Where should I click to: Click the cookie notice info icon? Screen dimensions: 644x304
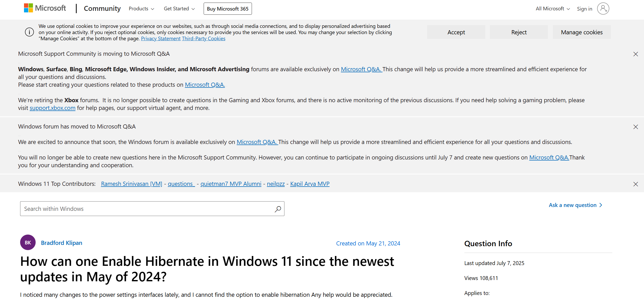pyautogui.click(x=29, y=32)
